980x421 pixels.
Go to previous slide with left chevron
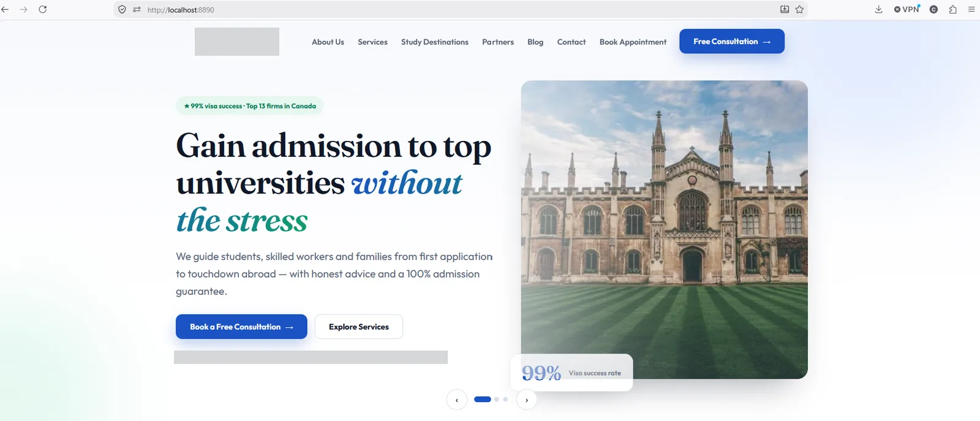point(457,400)
